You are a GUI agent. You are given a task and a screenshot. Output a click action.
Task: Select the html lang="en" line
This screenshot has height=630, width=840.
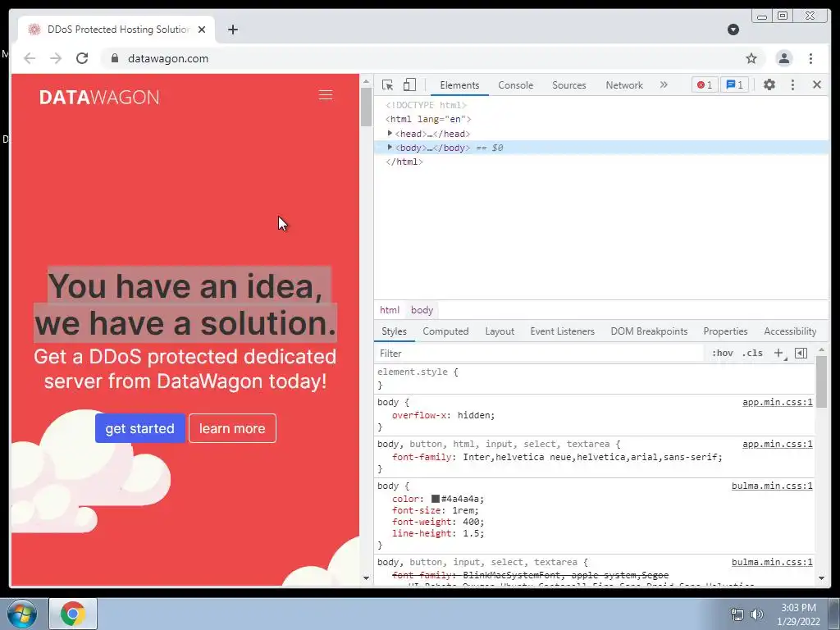coord(428,119)
